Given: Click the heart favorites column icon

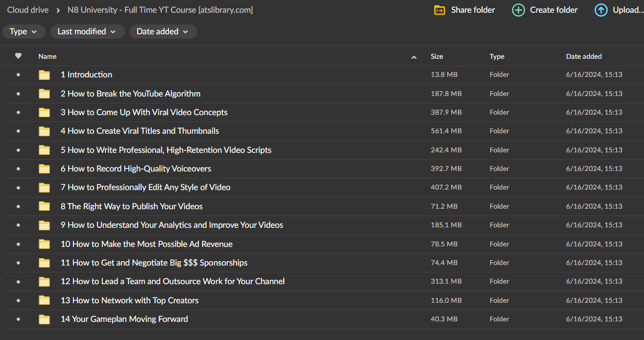Looking at the screenshot, I should (x=18, y=56).
